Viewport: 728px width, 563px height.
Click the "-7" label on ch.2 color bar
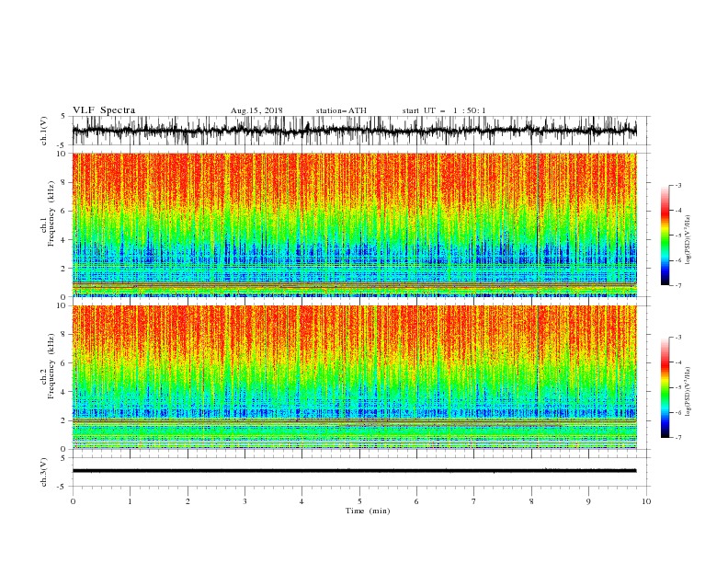[x=678, y=437]
